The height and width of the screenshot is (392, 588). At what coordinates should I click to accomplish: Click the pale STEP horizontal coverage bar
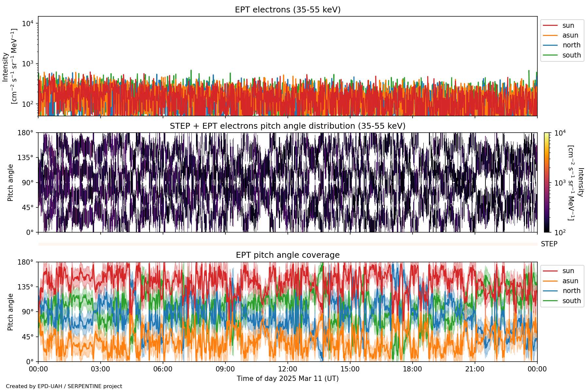(287, 244)
